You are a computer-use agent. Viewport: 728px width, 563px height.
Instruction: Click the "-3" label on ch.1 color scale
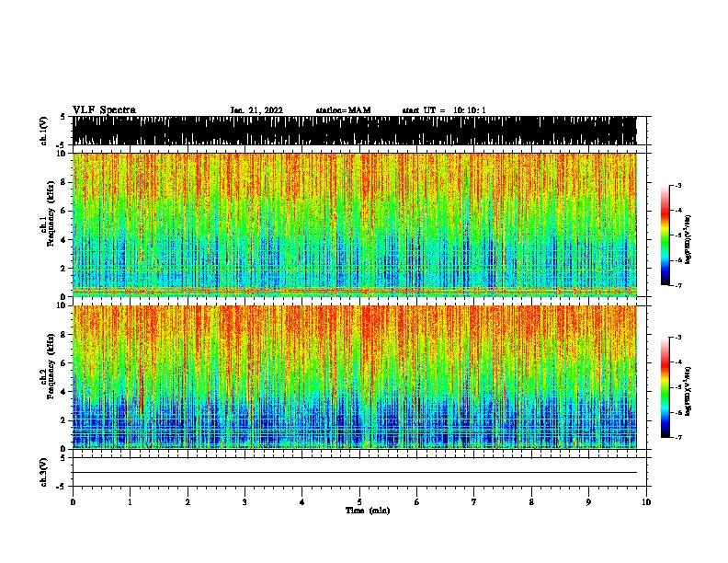pos(678,185)
